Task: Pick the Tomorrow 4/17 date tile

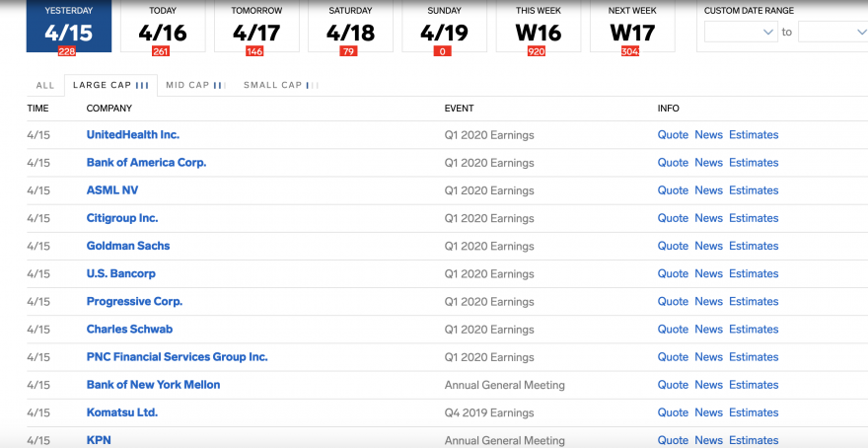Action: (x=255, y=27)
